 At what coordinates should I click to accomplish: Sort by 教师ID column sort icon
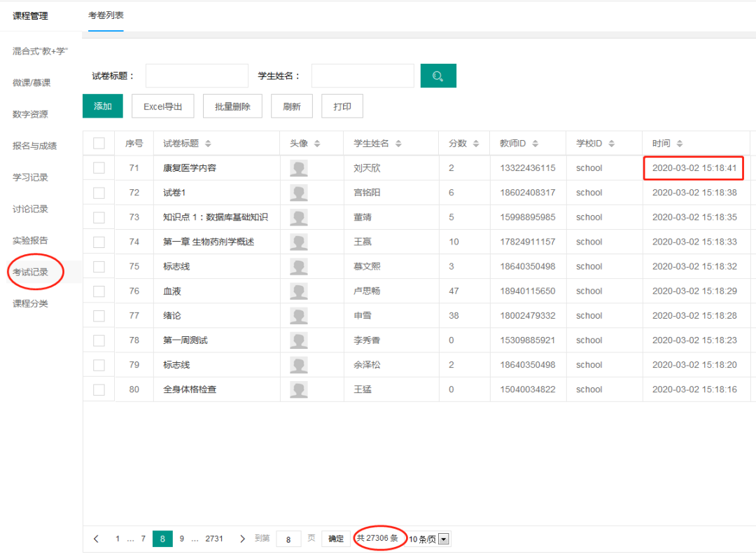535,144
